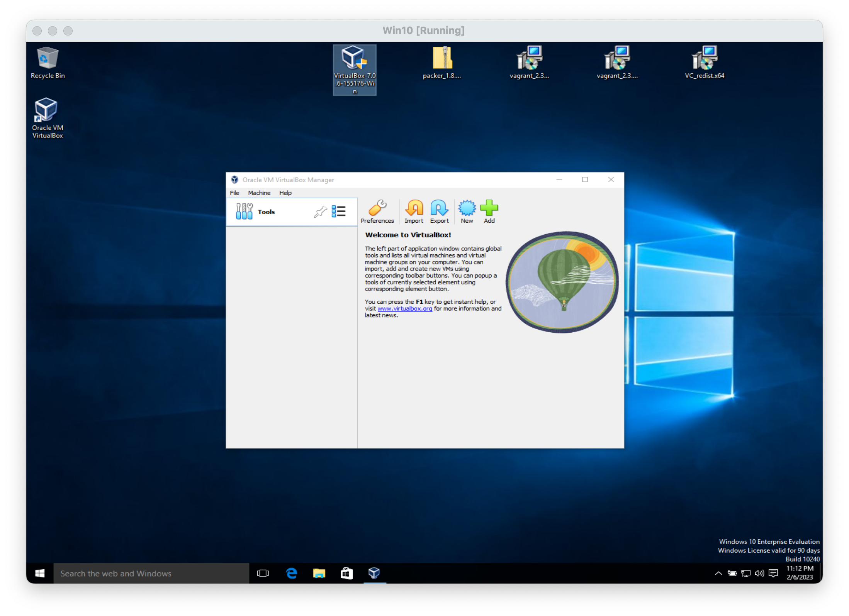The width and height of the screenshot is (849, 616).
Task: Open the Machine menu
Action: tap(259, 193)
